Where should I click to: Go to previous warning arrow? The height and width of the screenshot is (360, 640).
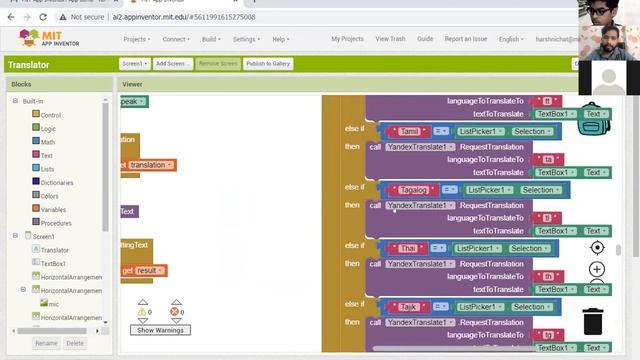coord(142,302)
